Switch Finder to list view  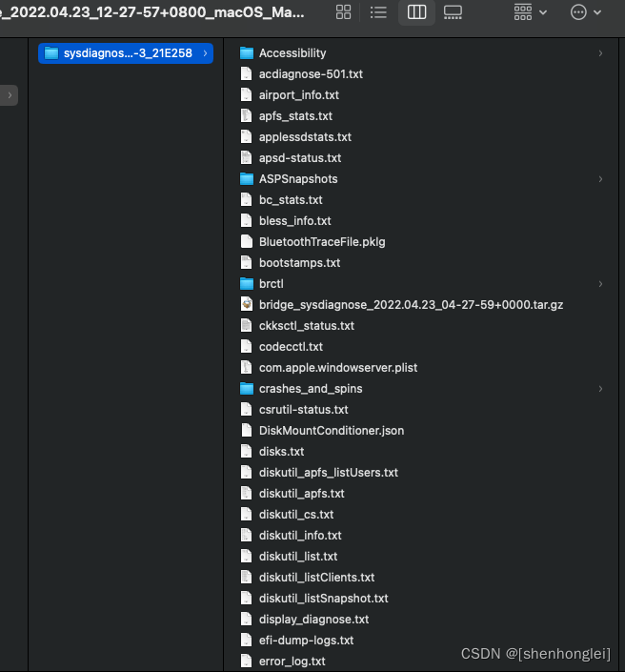pyautogui.click(x=378, y=12)
